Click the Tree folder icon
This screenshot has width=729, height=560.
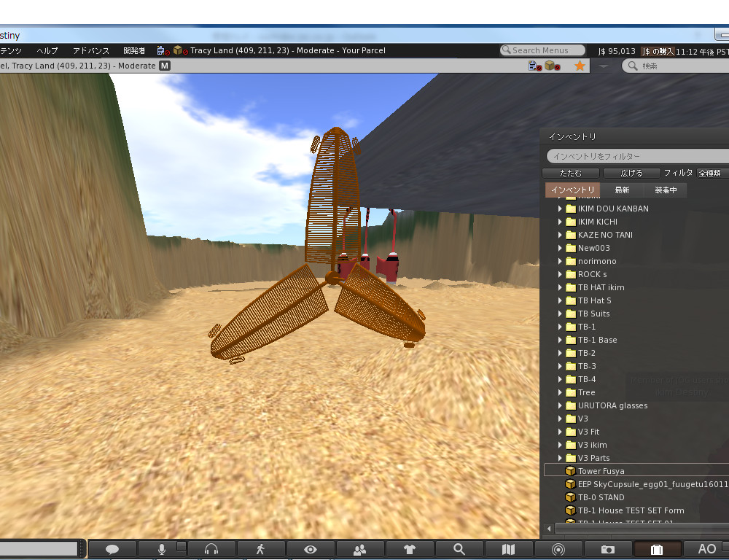click(x=571, y=392)
